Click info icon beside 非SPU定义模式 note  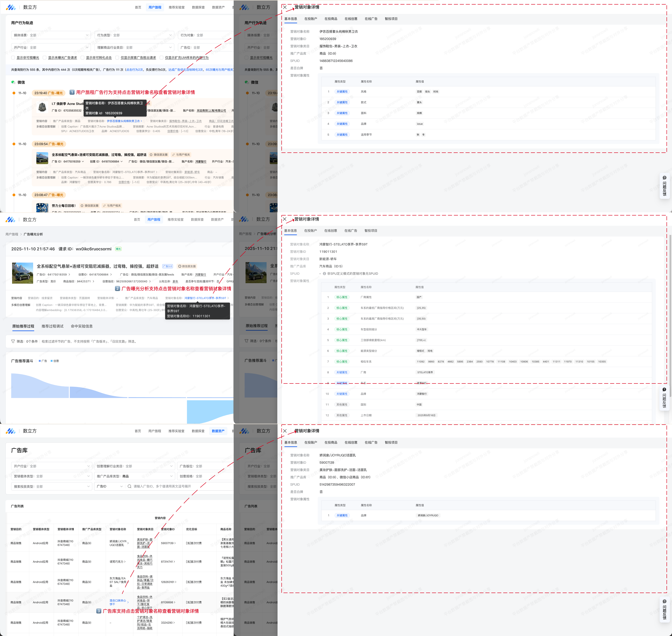tap(324, 274)
